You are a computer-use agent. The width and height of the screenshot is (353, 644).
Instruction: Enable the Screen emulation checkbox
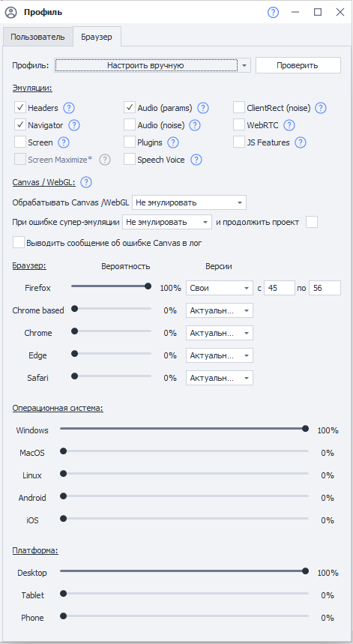20,142
